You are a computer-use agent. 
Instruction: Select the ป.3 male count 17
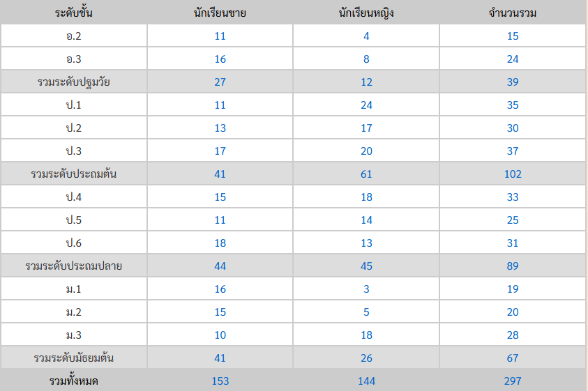click(220, 151)
